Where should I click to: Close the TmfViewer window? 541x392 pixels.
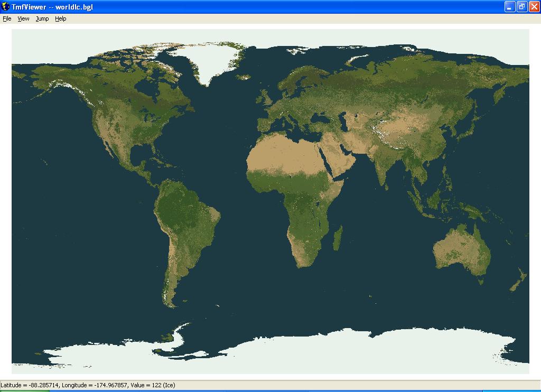pyautogui.click(x=534, y=6)
